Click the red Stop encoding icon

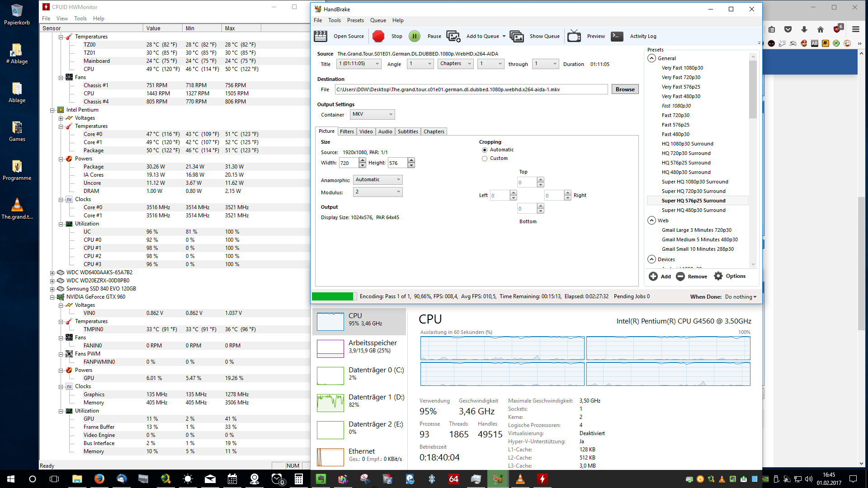click(378, 36)
